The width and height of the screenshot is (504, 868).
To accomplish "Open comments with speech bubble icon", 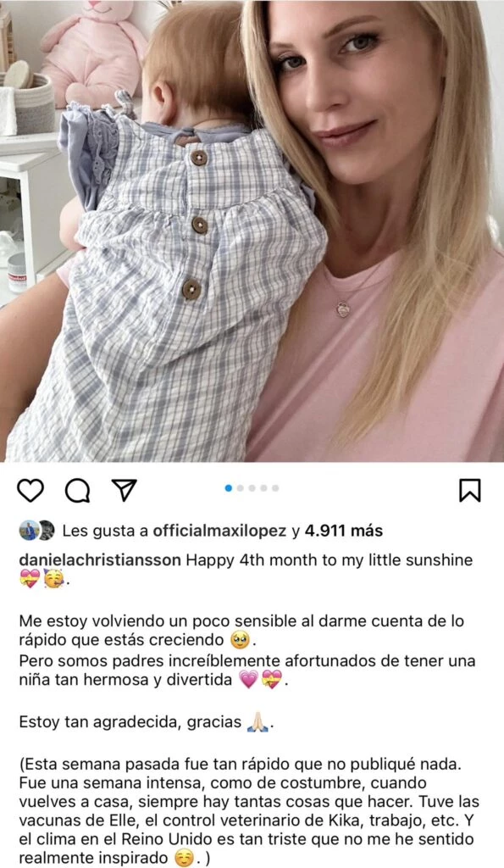I will point(77,491).
